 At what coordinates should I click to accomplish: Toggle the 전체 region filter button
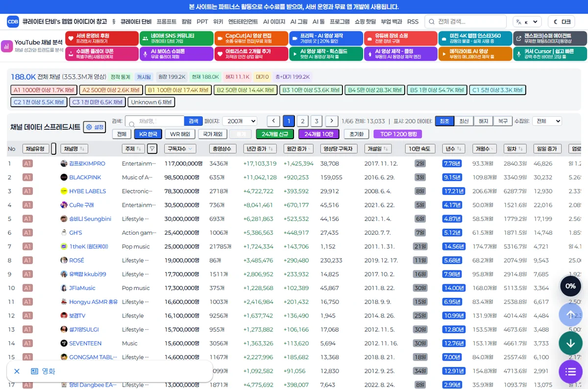(x=122, y=134)
